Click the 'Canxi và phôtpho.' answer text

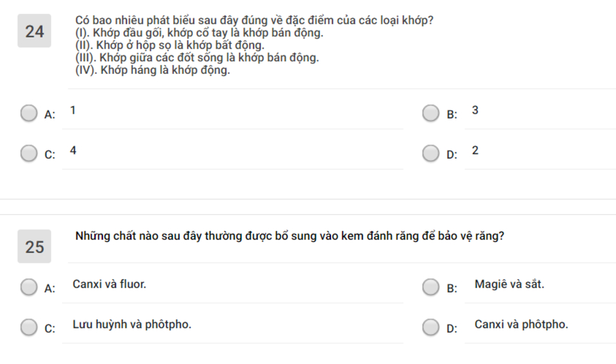click(x=522, y=325)
